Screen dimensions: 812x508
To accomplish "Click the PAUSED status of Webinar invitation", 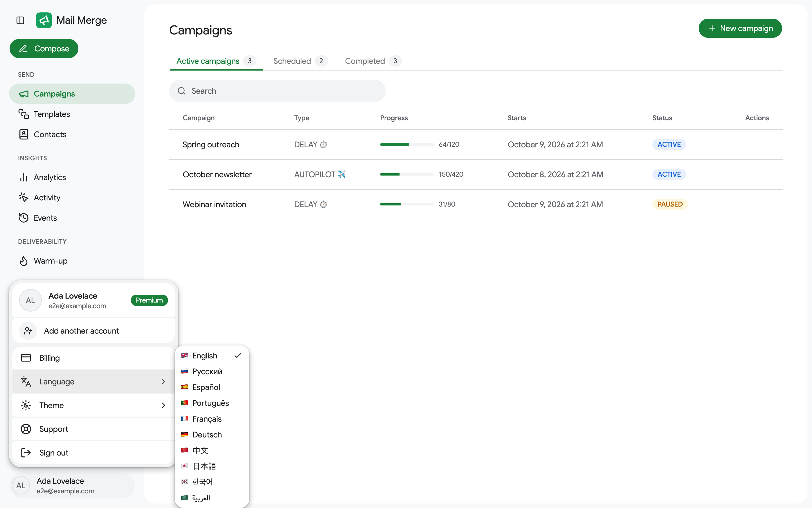I will point(670,204).
